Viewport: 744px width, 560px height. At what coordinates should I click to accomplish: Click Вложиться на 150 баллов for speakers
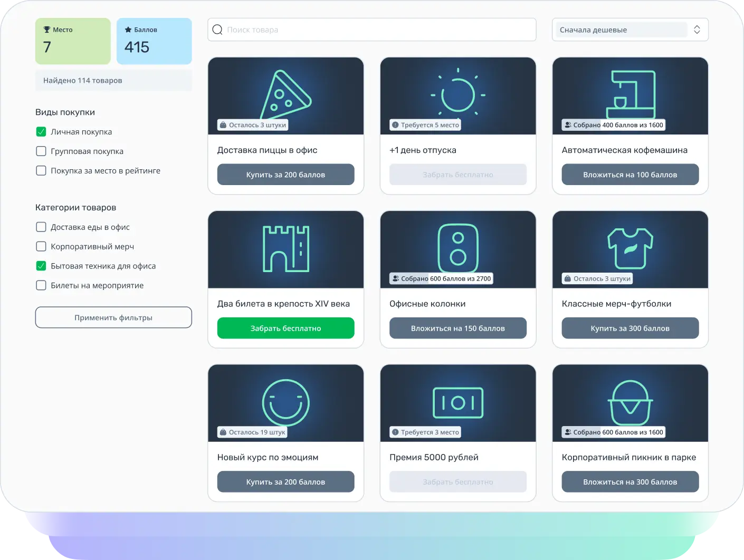pos(458,328)
